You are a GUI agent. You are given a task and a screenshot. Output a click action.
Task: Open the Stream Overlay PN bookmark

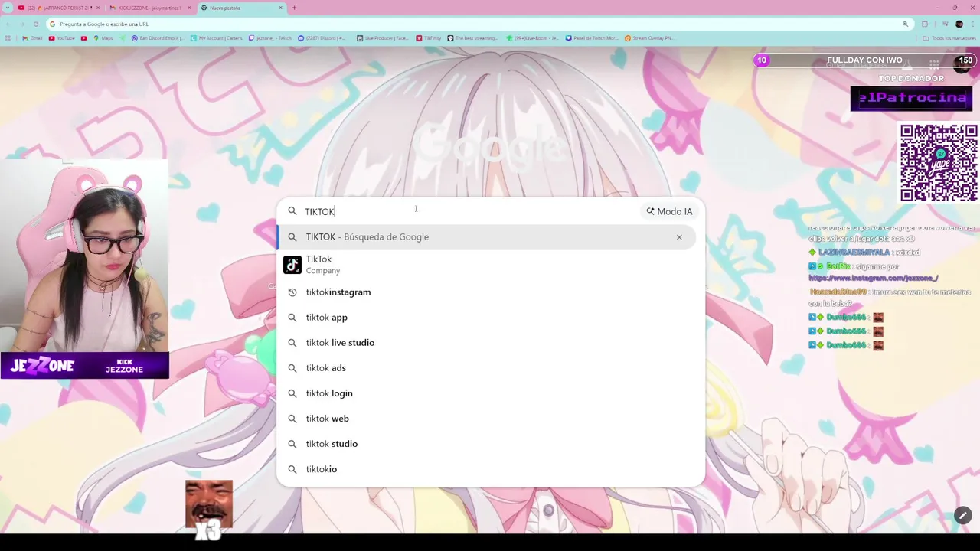pyautogui.click(x=649, y=38)
